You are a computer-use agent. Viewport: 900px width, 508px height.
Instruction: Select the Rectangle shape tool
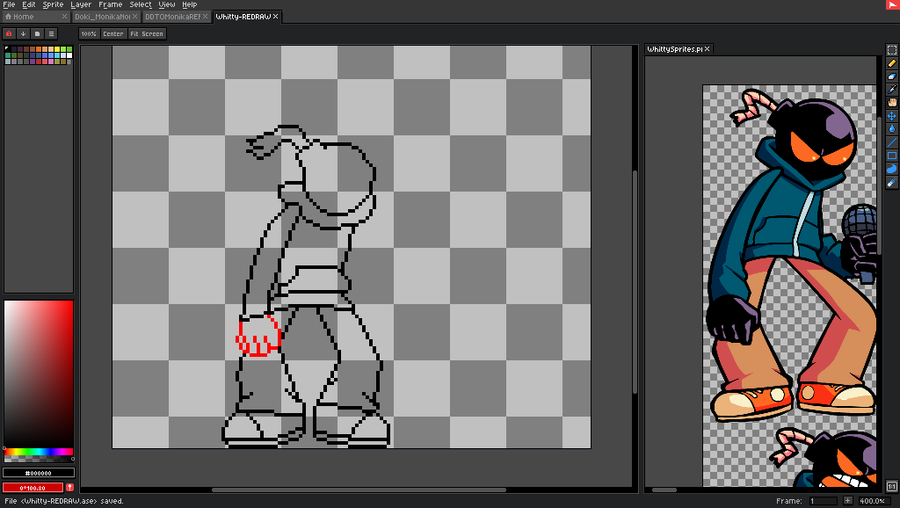891,156
